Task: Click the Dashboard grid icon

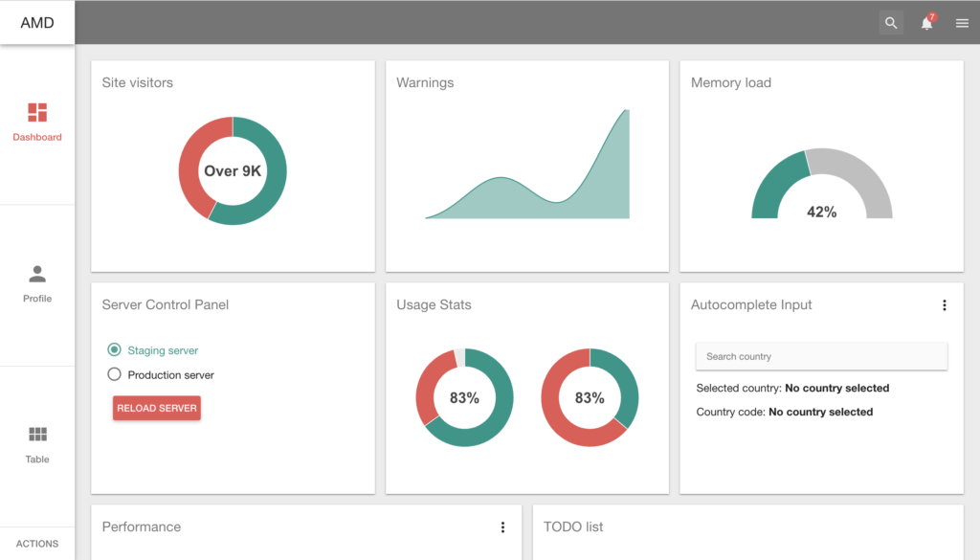Action: [x=37, y=113]
